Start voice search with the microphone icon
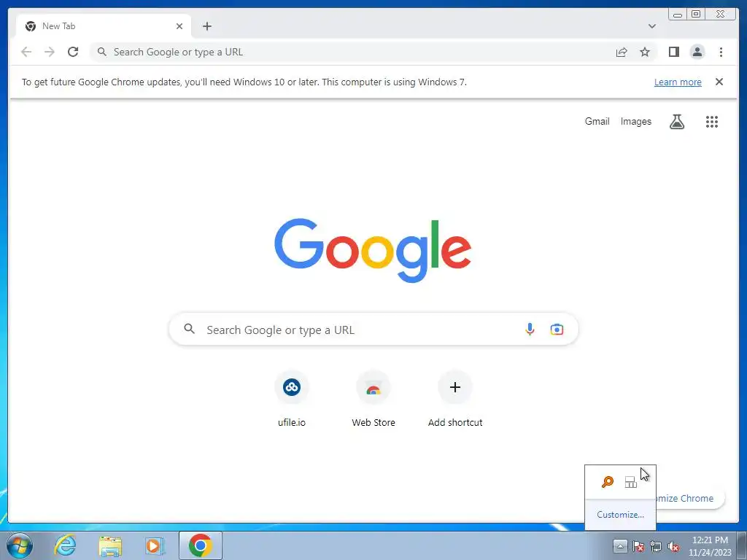This screenshot has height=560, width=747. point(530,329)
